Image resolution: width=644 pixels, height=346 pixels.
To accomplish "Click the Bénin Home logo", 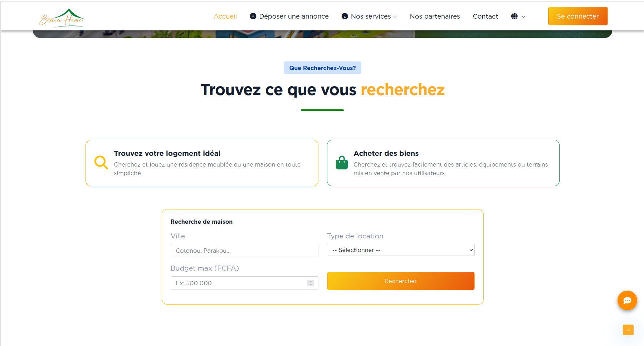I will (x=62, y=18).
